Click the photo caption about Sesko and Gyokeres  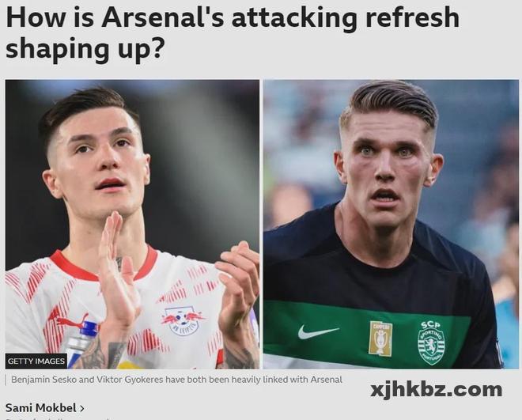pyautogui.click(x=176, y=380)
